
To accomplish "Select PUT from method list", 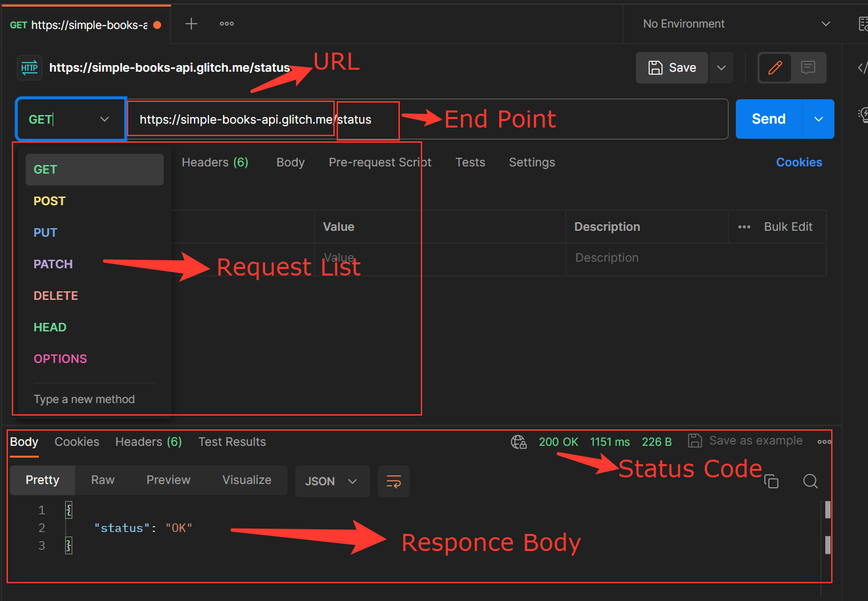I will [95, 233].
